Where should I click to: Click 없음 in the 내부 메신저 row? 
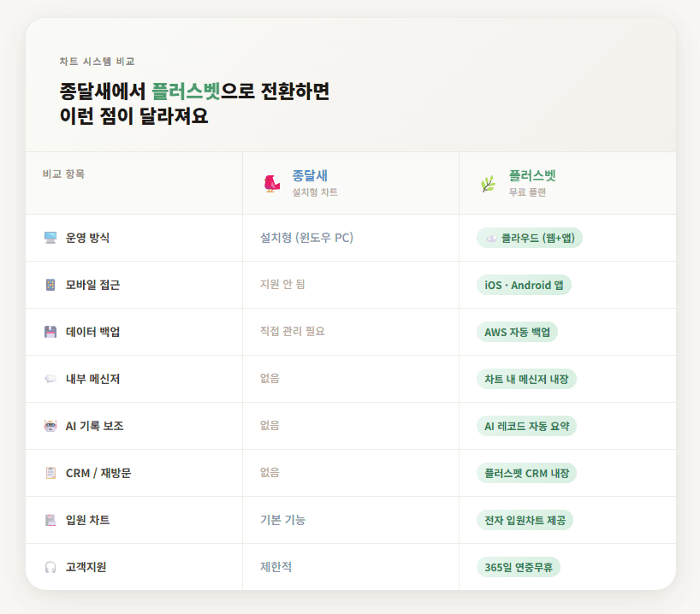270,378
